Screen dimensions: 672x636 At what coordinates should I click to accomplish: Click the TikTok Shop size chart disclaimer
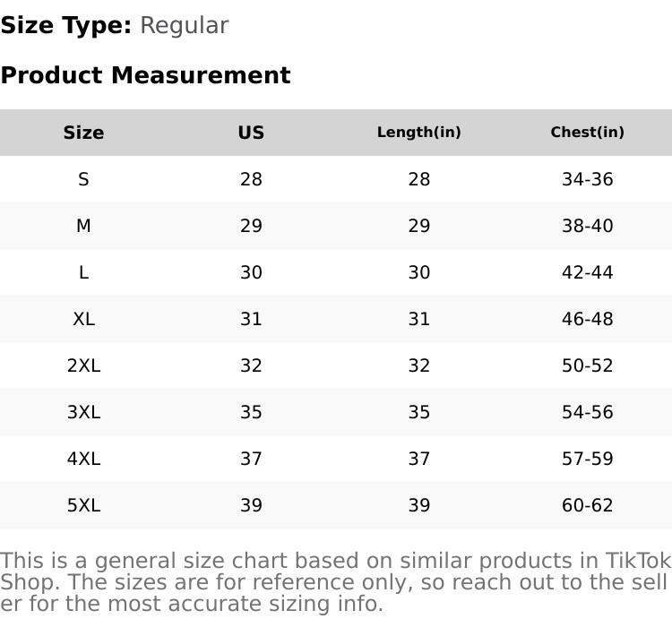coord(335,582)
